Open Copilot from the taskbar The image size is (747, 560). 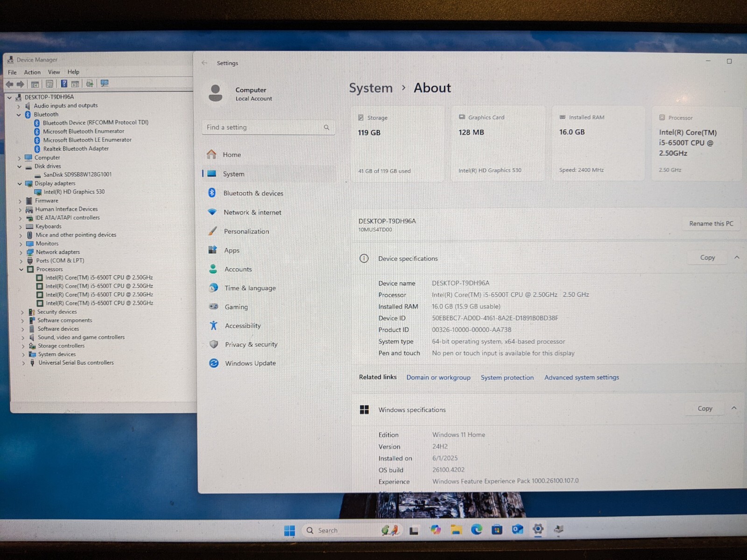click(x=436, y=530)
